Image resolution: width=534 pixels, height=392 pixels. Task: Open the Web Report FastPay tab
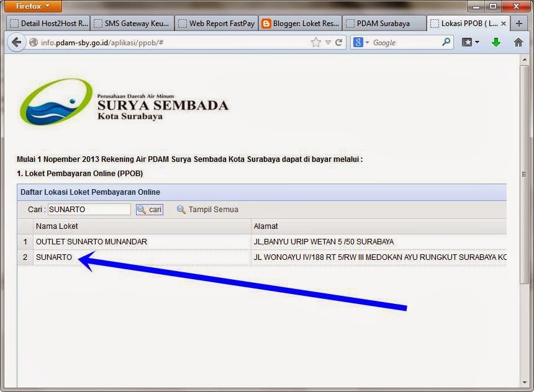pos(217,23)
